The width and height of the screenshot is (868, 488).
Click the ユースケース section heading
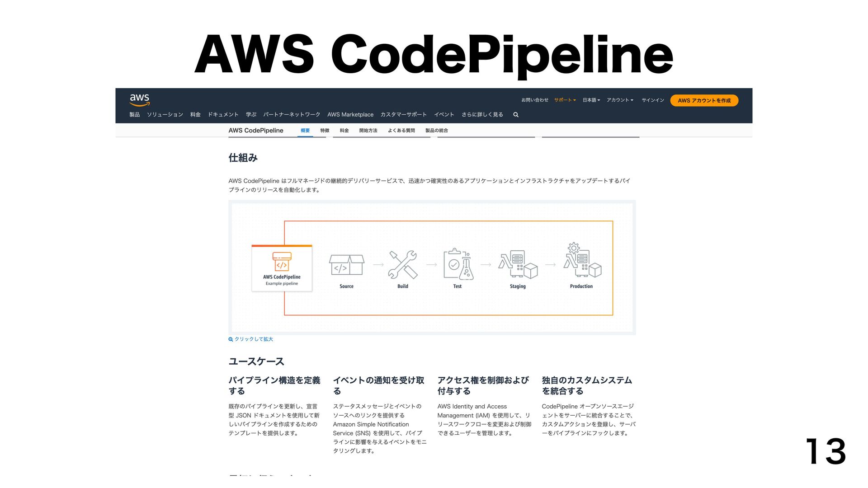click(x=256, y=361)
